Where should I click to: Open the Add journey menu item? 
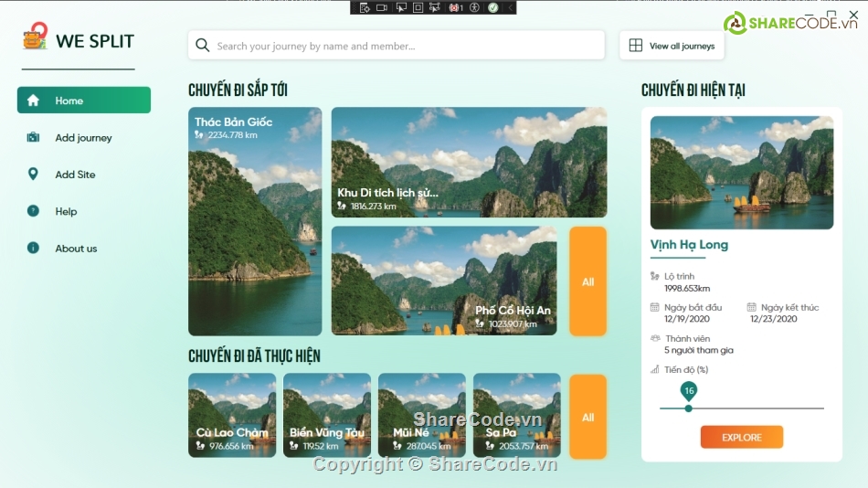pyautogui.click(x=83, y=138)
